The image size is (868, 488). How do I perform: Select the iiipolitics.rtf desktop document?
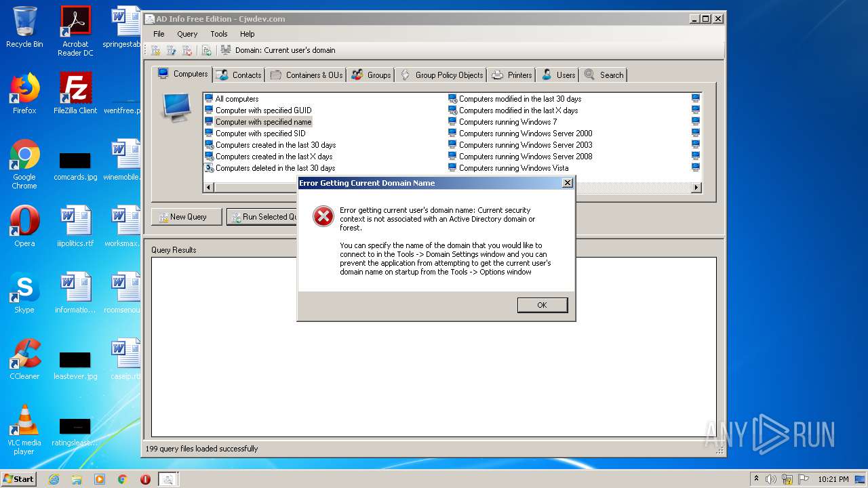(75, 226)
